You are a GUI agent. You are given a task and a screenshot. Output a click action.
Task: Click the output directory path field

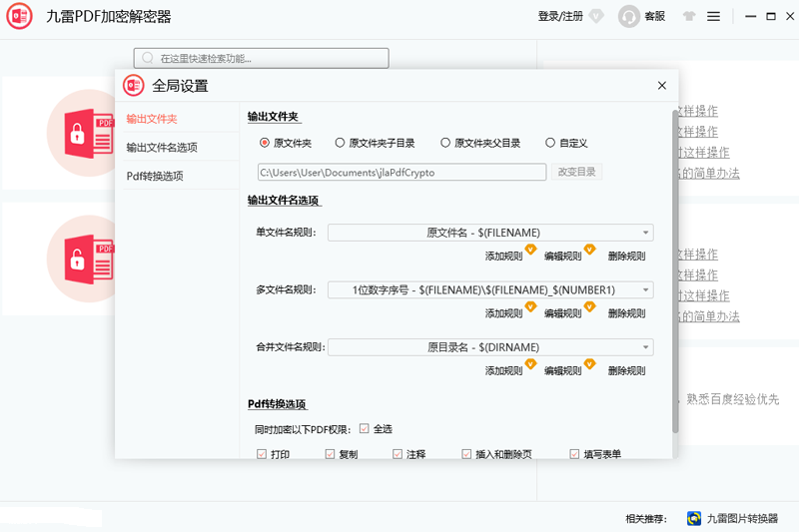click(x=402, y=172)
